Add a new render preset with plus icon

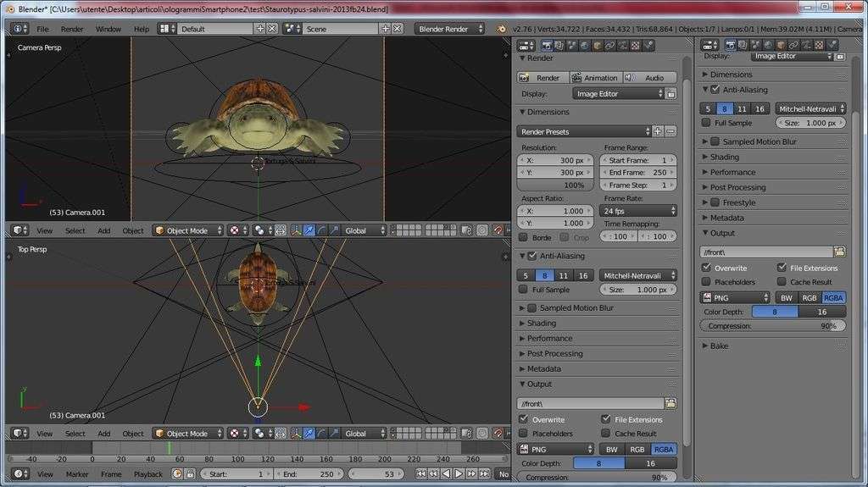(x=657, y=131)
